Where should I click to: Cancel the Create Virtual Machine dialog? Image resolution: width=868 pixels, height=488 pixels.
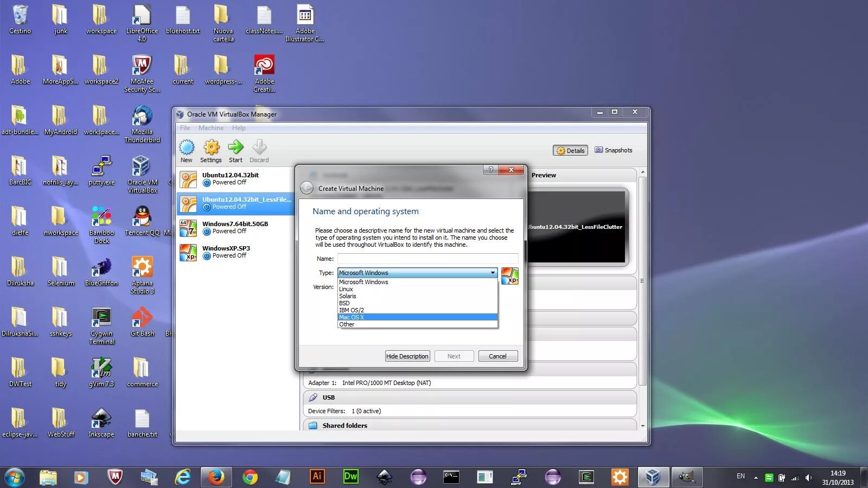pos(498,356)
